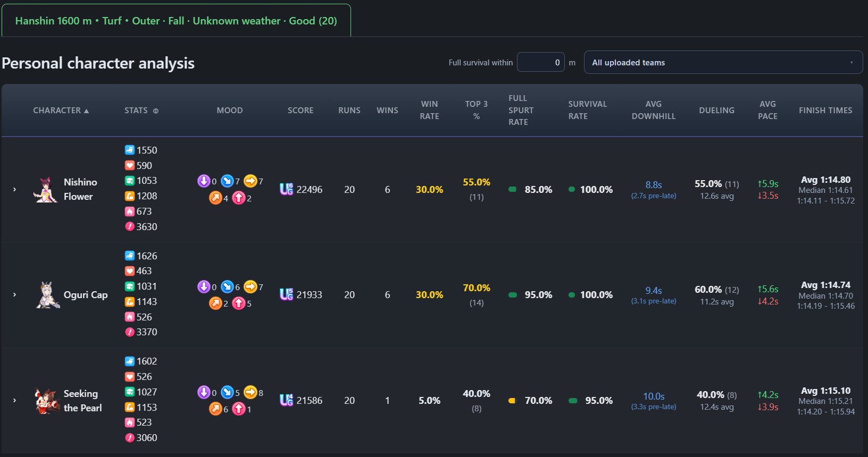Click Nishino Flower's orange good mood icon
Screen dimensions: 868x457
(215, 198)
